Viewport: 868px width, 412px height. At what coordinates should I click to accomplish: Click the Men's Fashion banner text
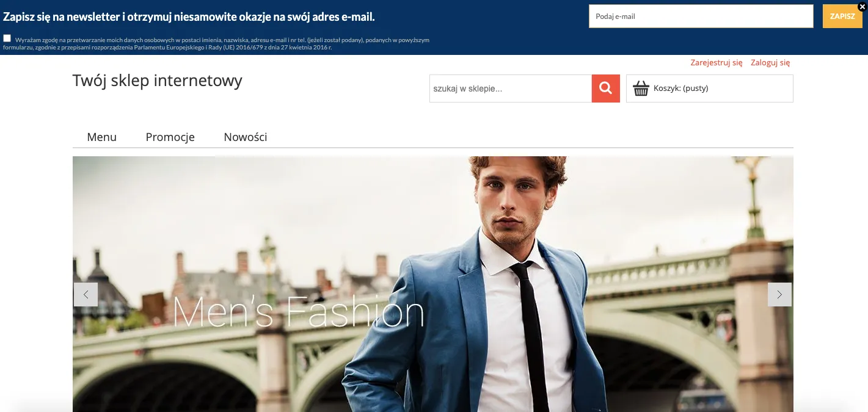pyautogui.click(x=299, y=312)
